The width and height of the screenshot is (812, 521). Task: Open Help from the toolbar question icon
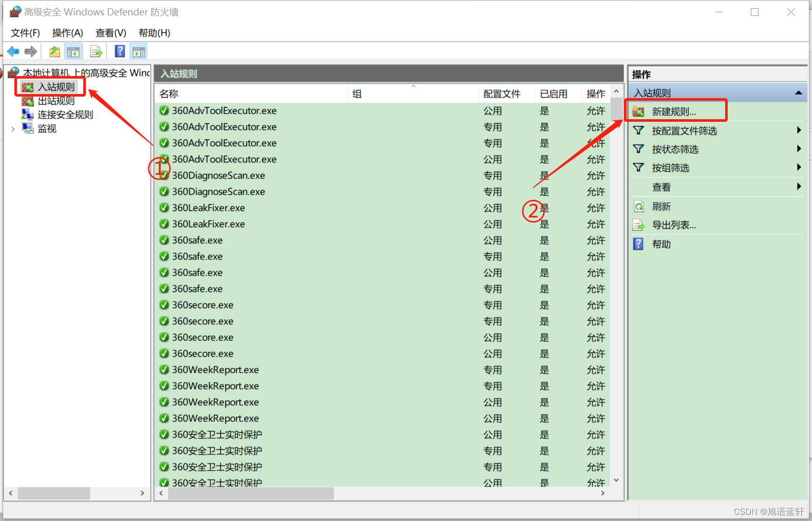pos(120,51)
